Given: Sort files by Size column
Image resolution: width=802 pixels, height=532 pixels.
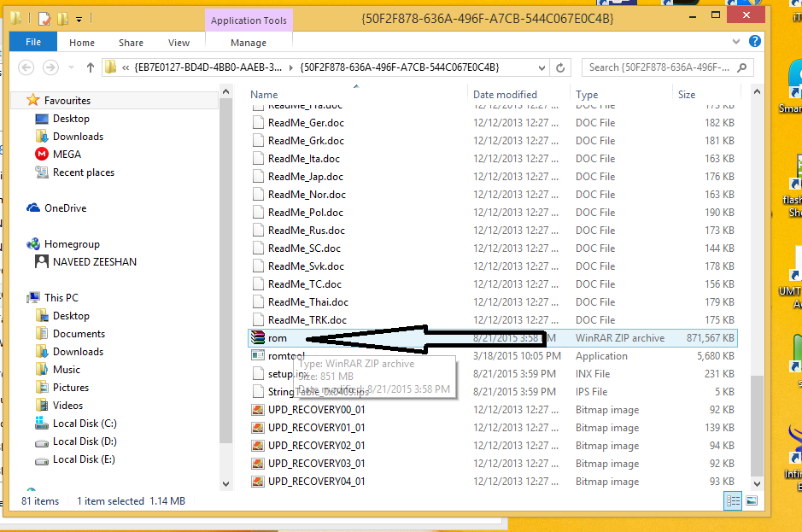Looking at the screenshot, I should pyautogui.click(x=687, y=95).
